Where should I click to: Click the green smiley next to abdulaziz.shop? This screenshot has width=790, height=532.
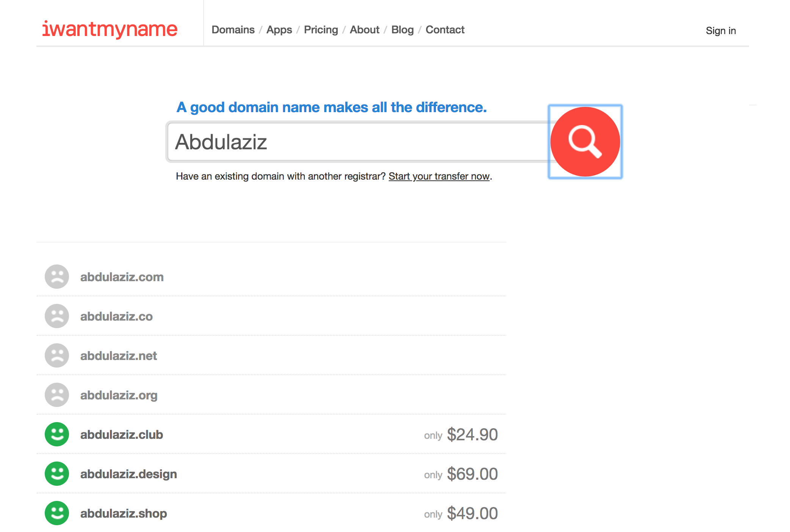point(57,513)
